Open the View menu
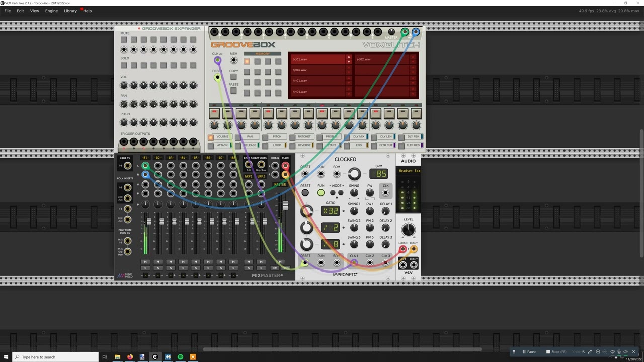644x362 pixels. click(34, 11)
